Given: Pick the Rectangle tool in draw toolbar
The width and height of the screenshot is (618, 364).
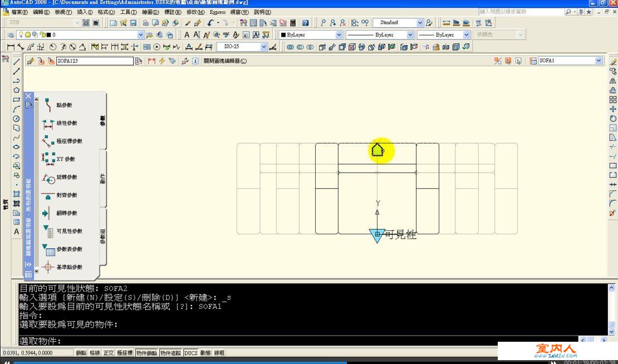Looking at the screenshot, I should [16, 100].
